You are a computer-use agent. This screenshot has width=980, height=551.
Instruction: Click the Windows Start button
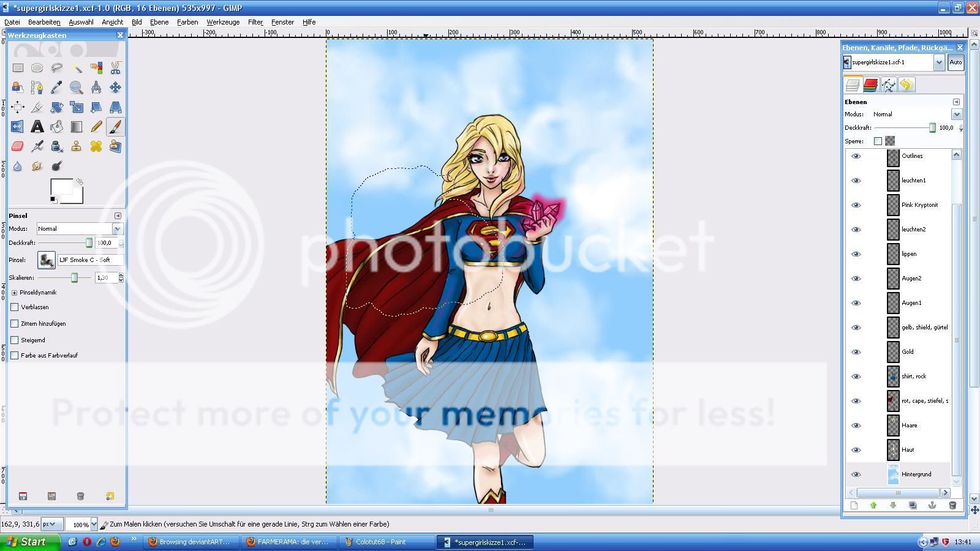coord(30,542)
